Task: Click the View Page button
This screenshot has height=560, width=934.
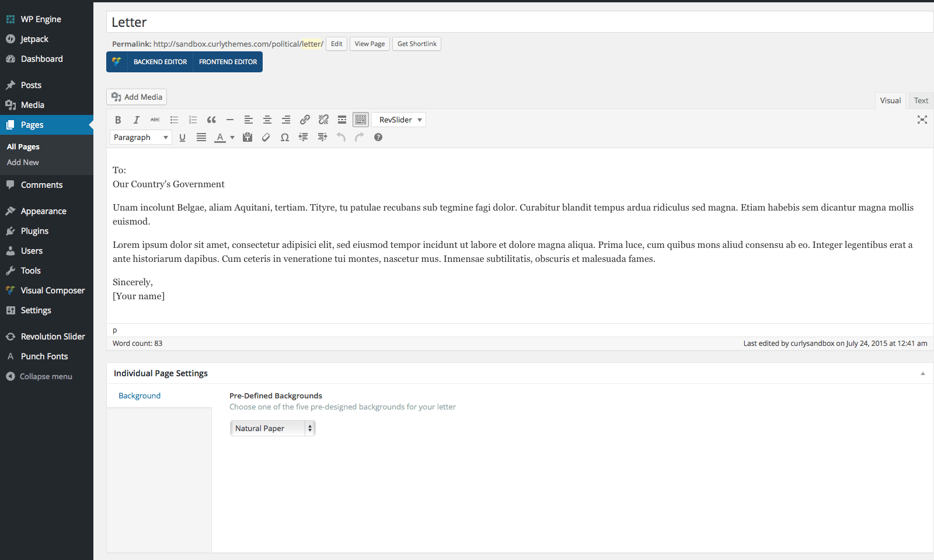Action: 370,44
